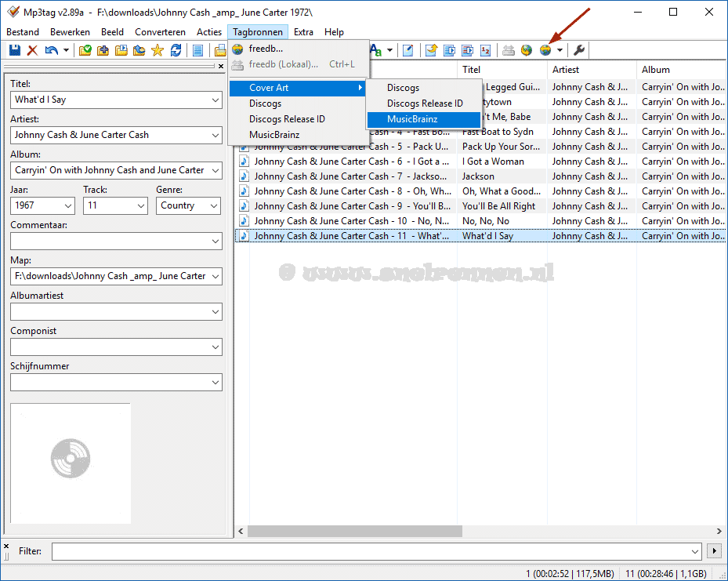Click the select all files list icon

coord(197,50)
